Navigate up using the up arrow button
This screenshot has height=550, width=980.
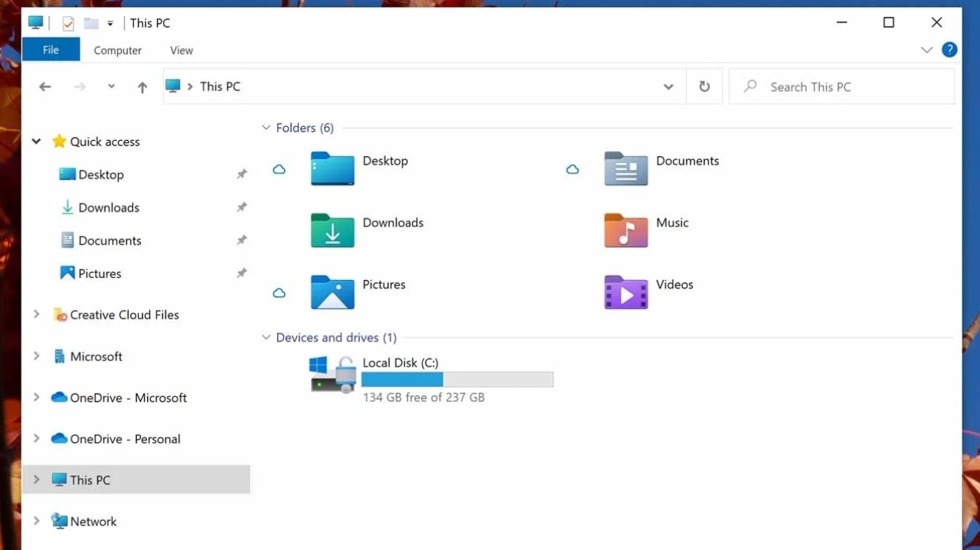pyautogui.click(x=142, y=86)
